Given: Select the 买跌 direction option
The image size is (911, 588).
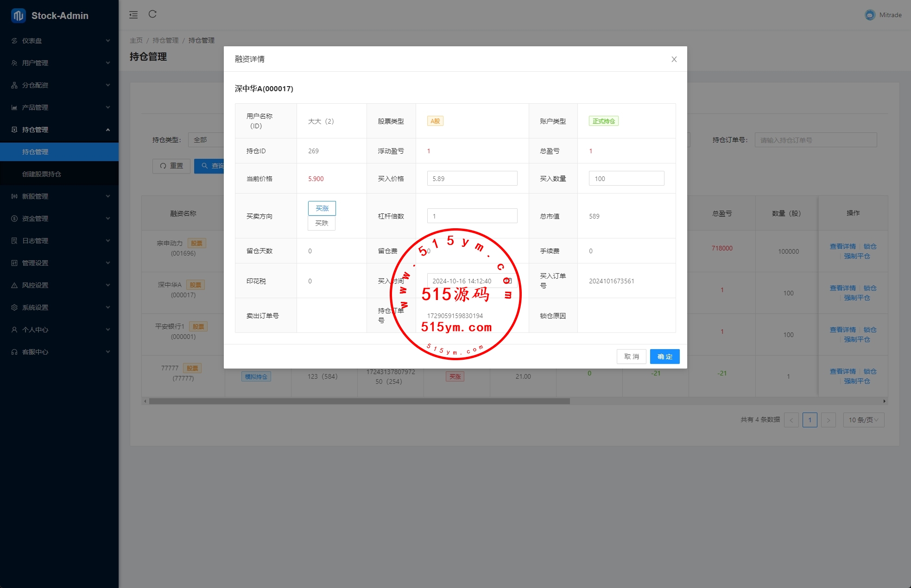Looking at the screenshot, I should [x=322, y=223].
